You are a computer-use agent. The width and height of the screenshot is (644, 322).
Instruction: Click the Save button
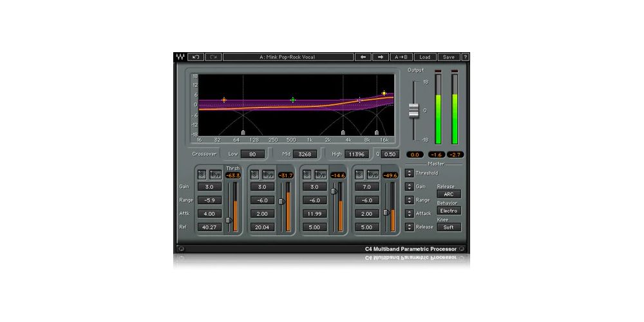[x=449, y=57]
